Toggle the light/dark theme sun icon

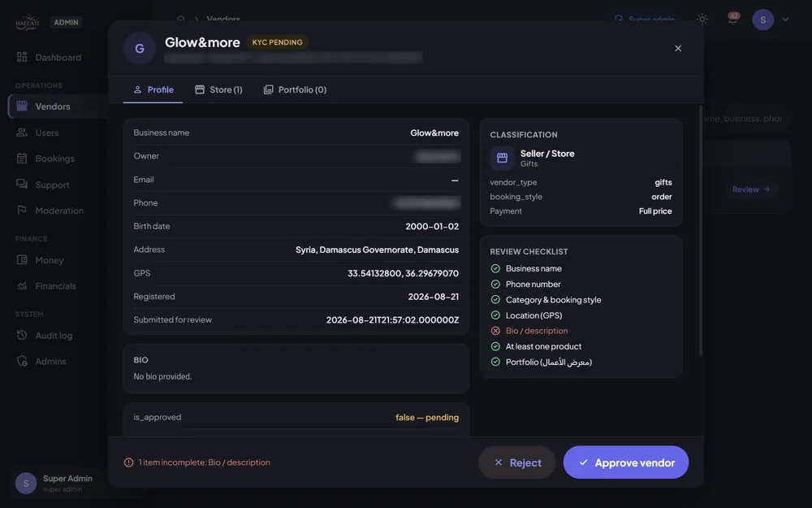click(x=702, y=20)
